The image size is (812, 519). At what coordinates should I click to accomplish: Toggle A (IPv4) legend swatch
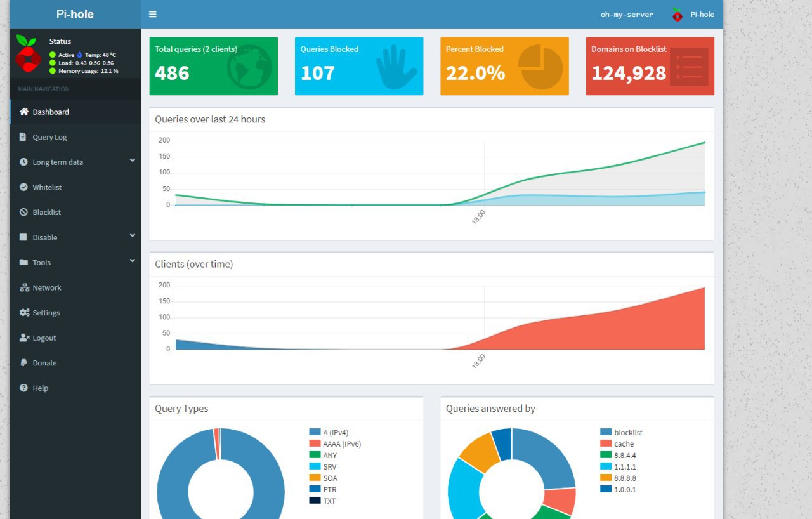click(x=315, y=433)
